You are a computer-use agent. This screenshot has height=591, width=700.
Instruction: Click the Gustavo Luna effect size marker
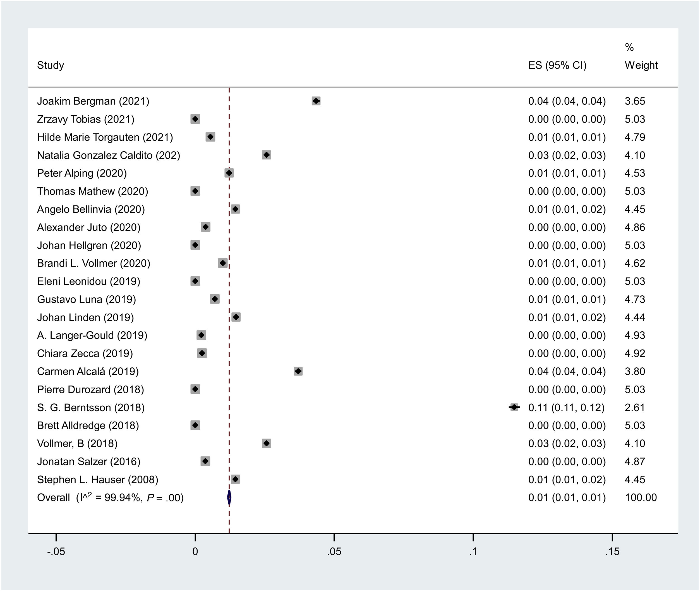(x=215, y=299)
